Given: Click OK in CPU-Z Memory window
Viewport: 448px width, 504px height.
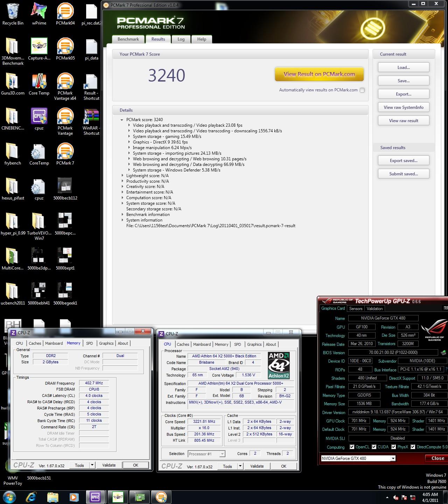Looking at the screenshot, I should coord(135,465).
